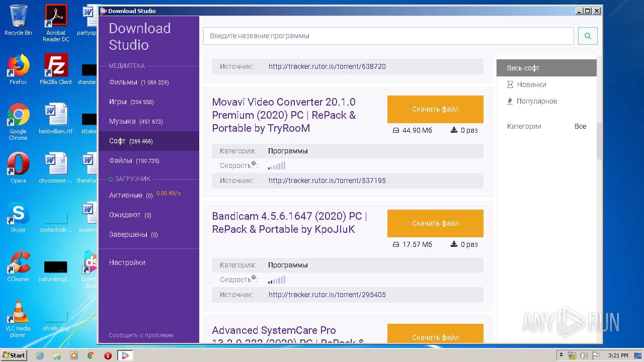
Task: Click media player taskbar icon
Action: click(x=74, y=355)
